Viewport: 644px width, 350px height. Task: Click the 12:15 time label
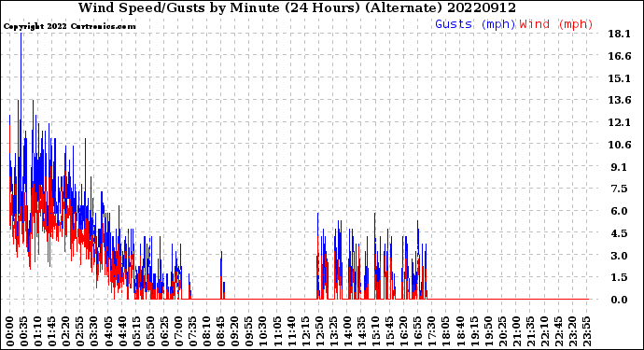pos(305,331)
